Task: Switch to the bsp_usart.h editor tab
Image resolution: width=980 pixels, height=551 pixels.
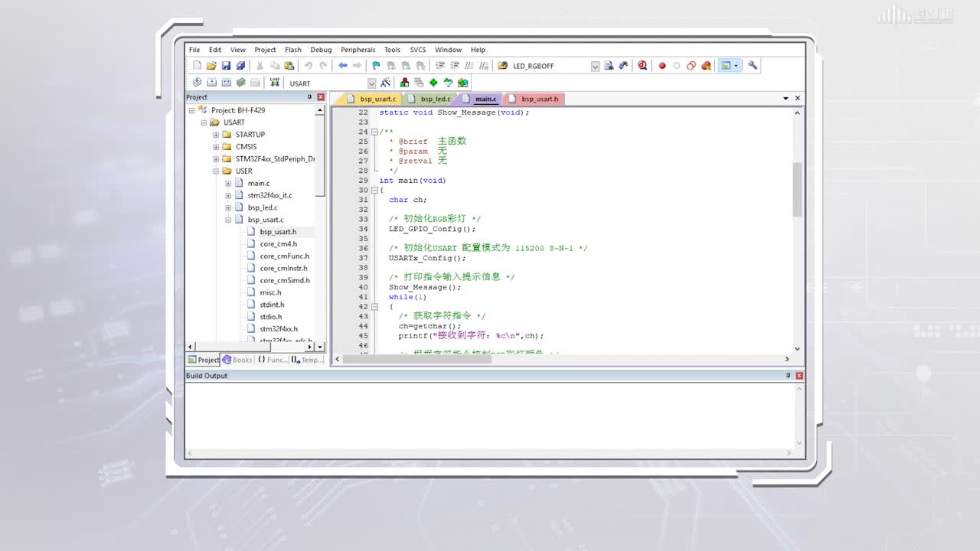Action: pos(534,99)
